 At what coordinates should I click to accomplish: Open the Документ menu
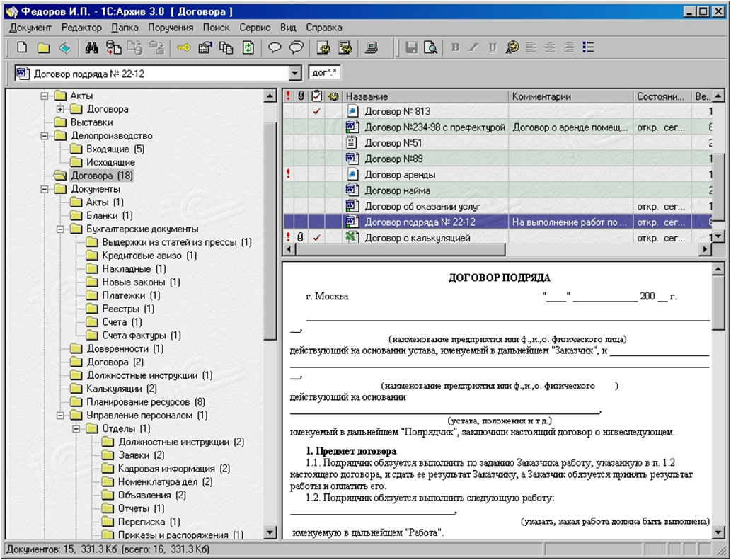(x=30, y=28)
